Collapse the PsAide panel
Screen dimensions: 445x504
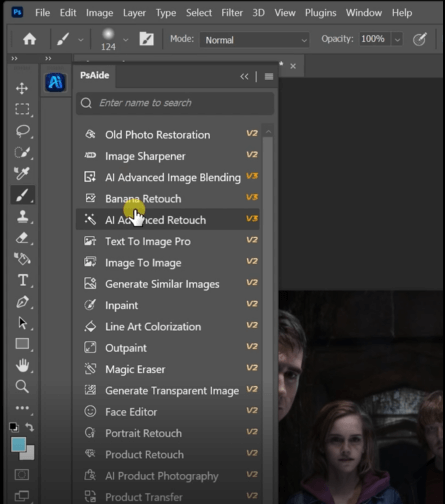click(x=244, y=77)
